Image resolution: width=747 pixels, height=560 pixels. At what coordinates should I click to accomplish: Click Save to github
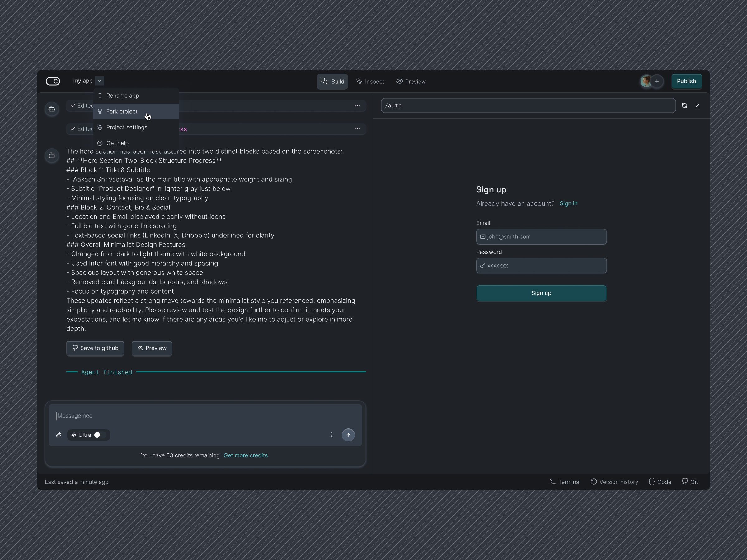click(95, 348)
